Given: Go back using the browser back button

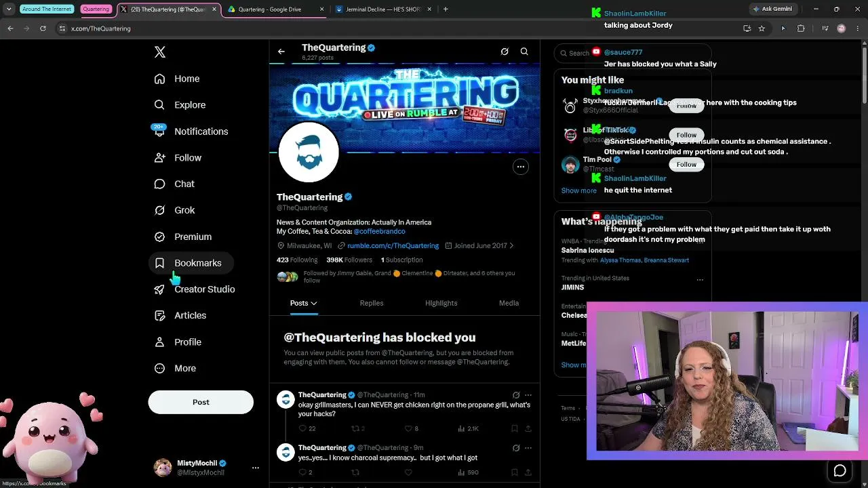Looking at the screenshot, I should tap(10, 28).
